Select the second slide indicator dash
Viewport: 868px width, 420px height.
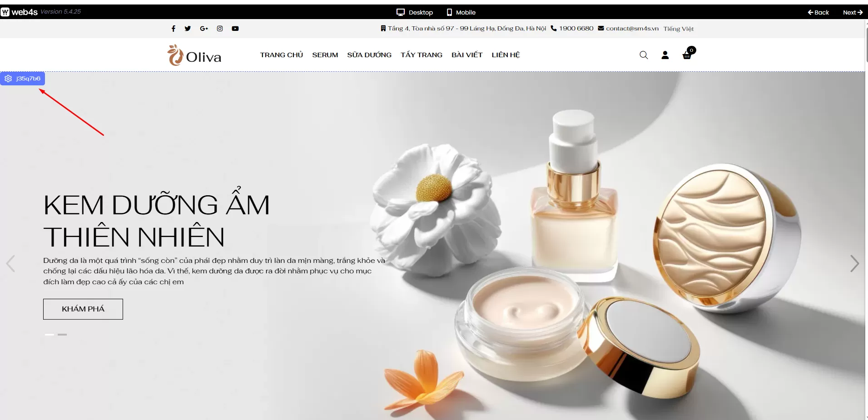[62, 335]
